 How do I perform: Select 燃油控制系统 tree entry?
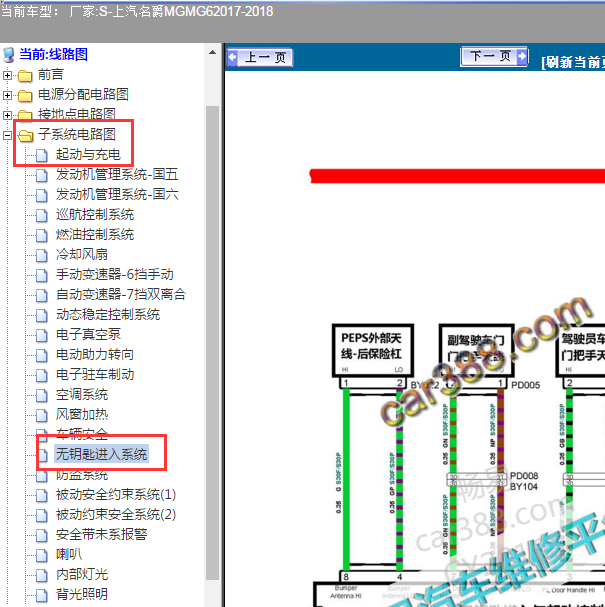point(95,235)
